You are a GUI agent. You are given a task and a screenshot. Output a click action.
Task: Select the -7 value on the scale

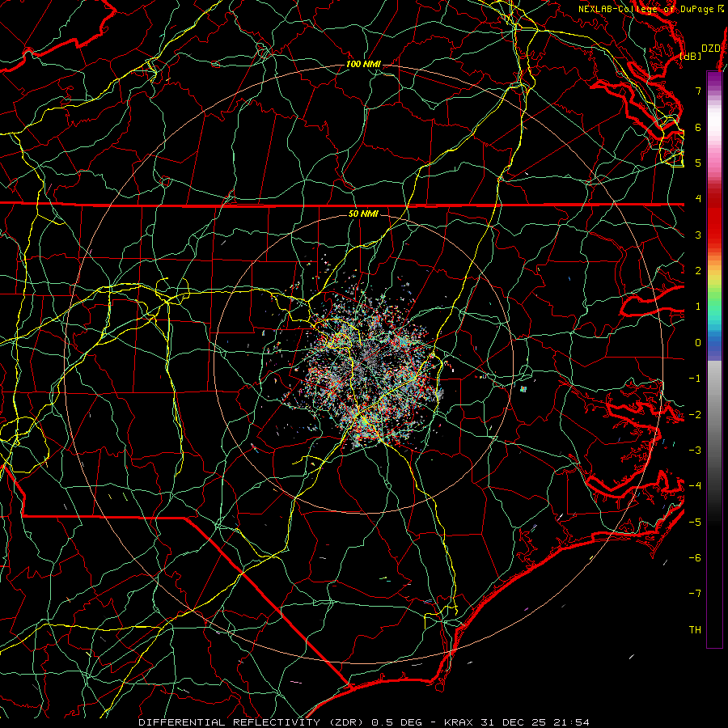(x=695, y=594)
